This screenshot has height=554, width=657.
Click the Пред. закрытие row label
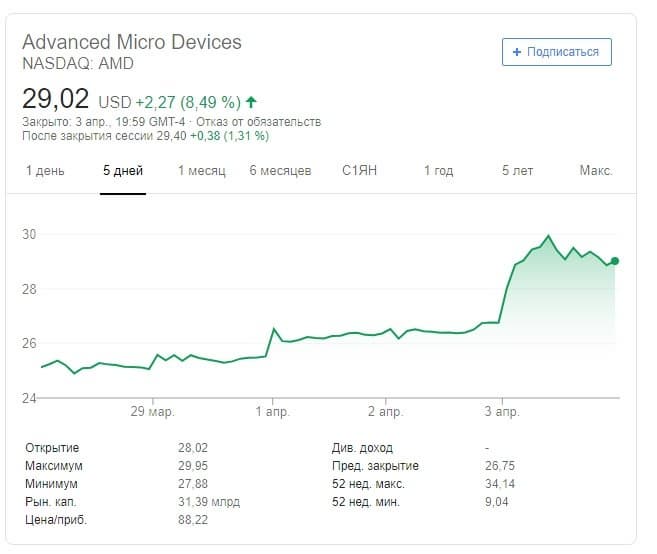[x=375, y=466]
